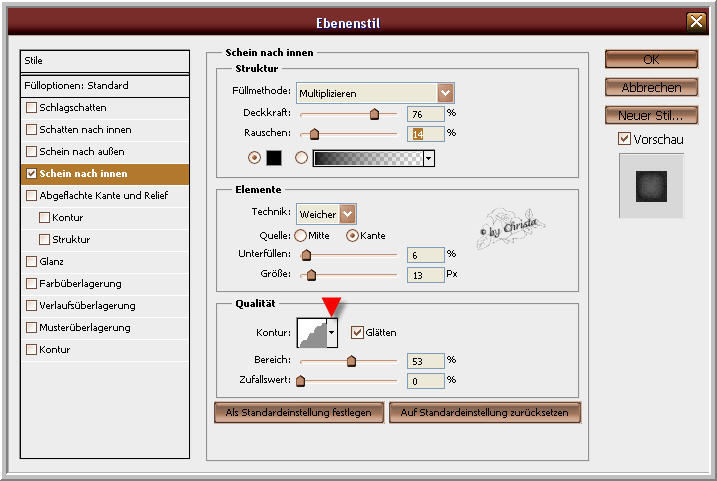717x481 pixels.
Task: Click the Bereich slider handle
Action: [351, 361]
